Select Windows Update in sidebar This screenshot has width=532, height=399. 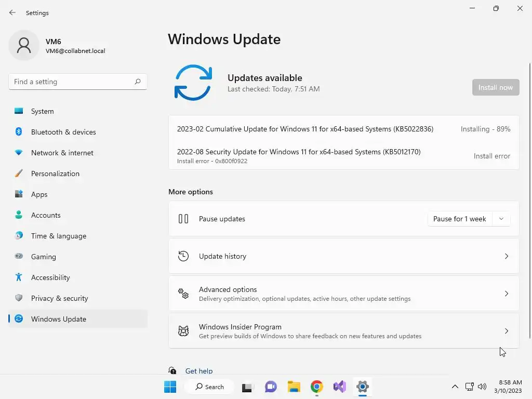(78, 319)
